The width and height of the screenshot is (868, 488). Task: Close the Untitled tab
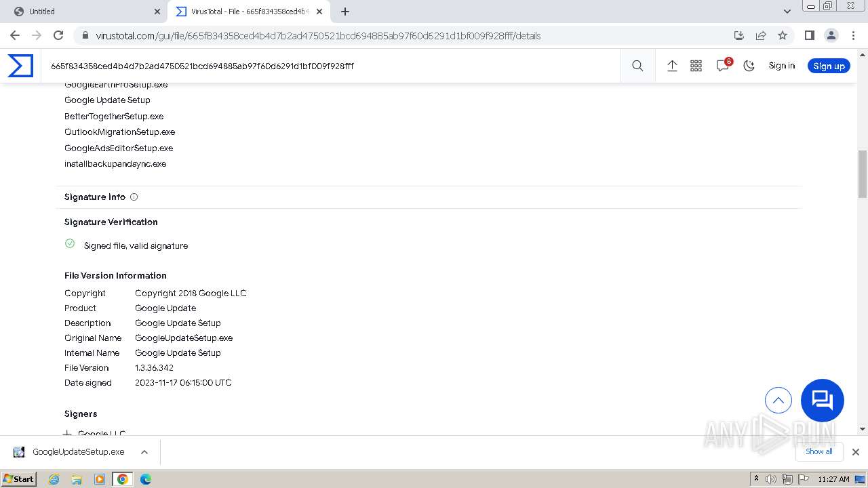pyautogui.click(x=157, y=12)
